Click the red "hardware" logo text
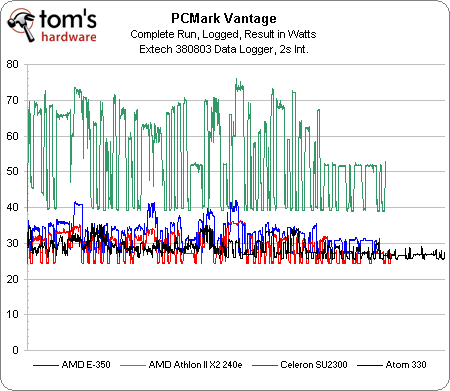The height and width of the screenshot is (391, 450). (69, 36)
